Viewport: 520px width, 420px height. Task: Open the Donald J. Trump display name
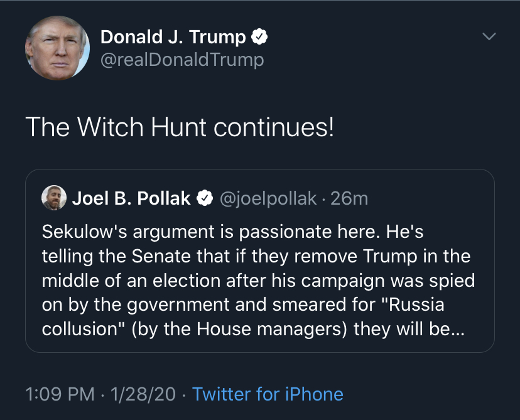tap(173, 37)
